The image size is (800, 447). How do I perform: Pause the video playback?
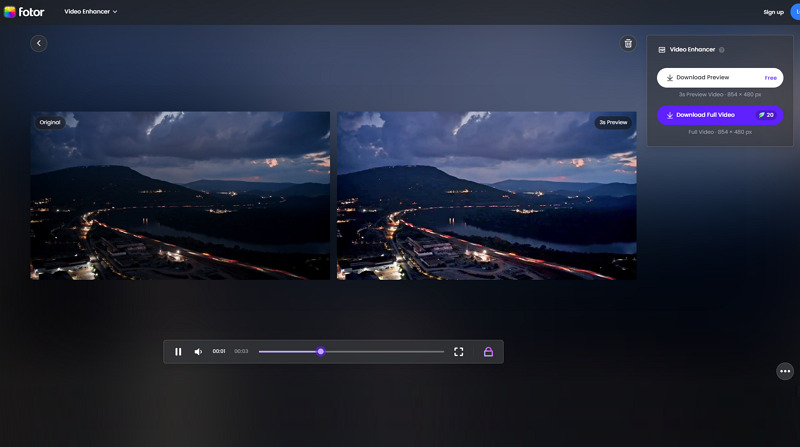(x=178, y=352)
